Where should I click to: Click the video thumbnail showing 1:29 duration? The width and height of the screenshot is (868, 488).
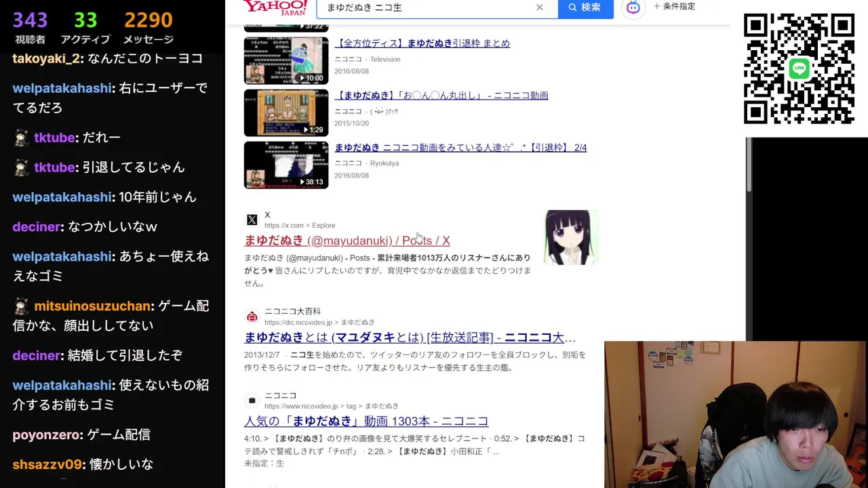[286, 113]
